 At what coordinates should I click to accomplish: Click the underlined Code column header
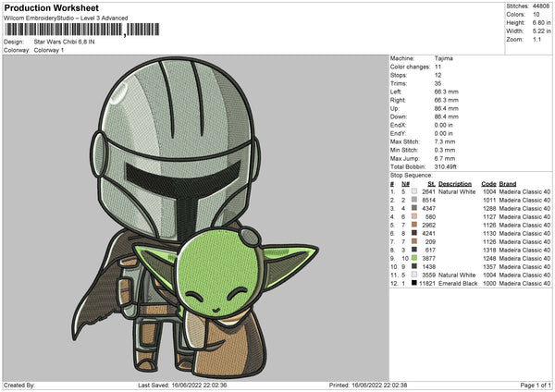click(x=488, y=184)
